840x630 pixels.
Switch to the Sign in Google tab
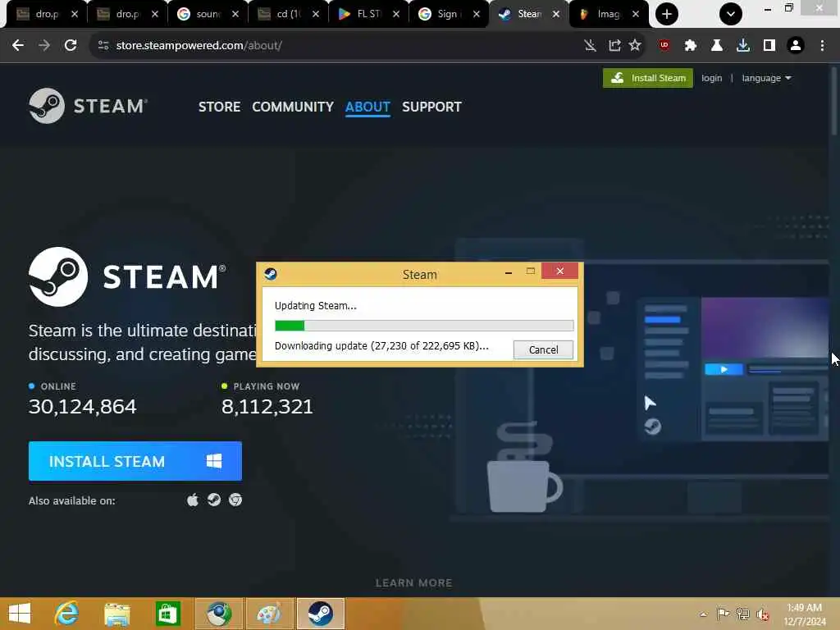[x=449, y=14]
